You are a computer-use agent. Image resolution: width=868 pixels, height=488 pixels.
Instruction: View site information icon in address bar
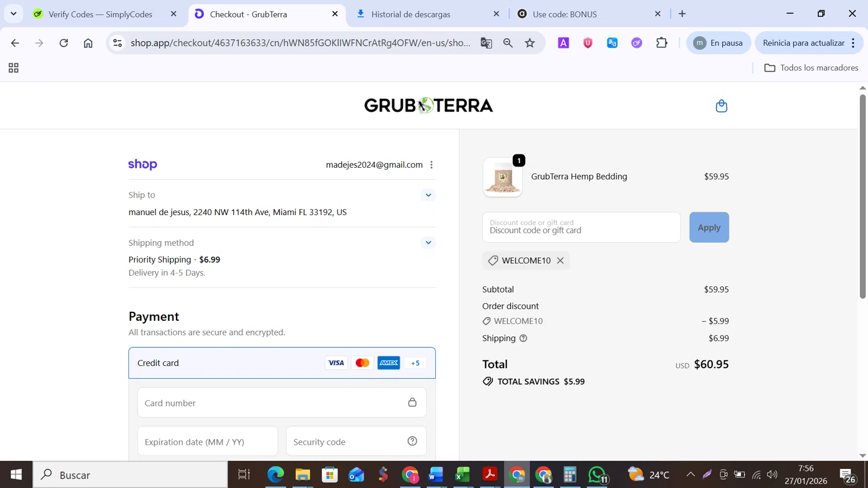[117, 43]
